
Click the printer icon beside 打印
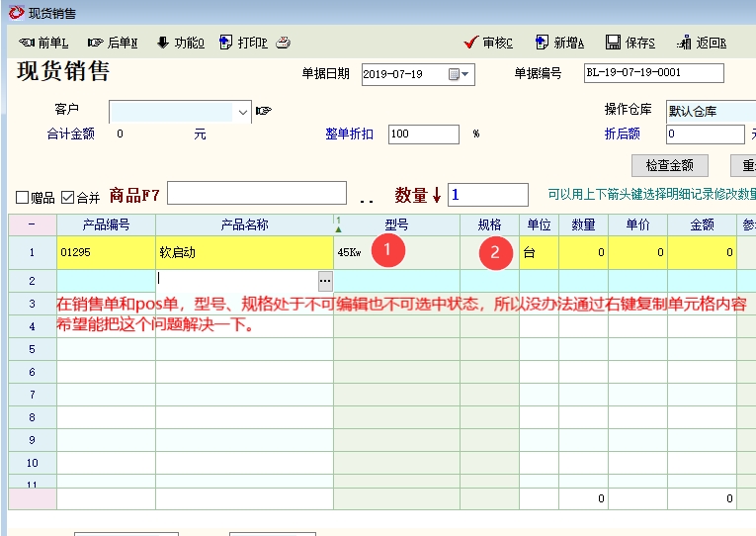284,43
